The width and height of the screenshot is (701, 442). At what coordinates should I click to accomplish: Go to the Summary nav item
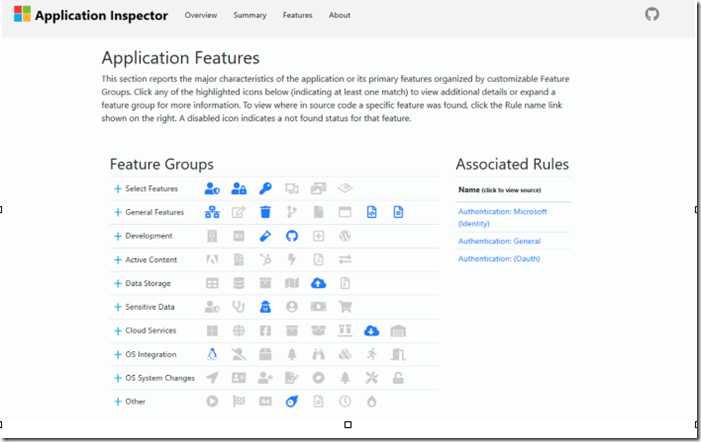(x=249, y=15)
